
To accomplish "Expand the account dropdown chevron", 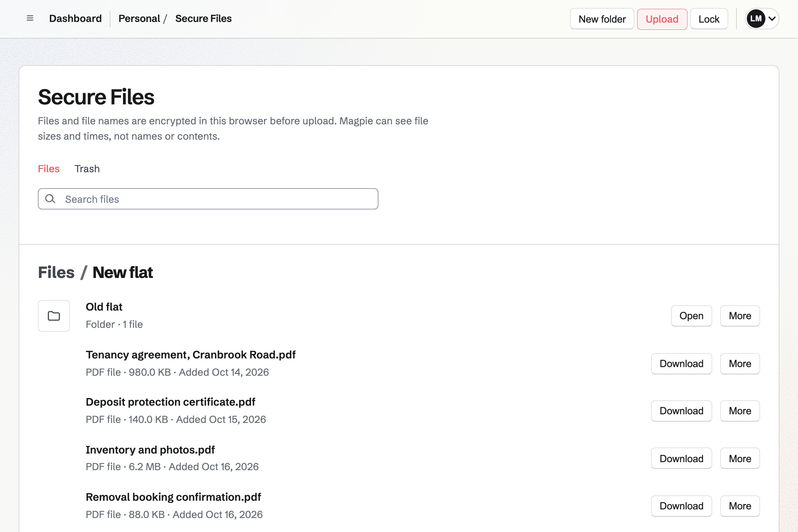I will [x=772, y=19].
